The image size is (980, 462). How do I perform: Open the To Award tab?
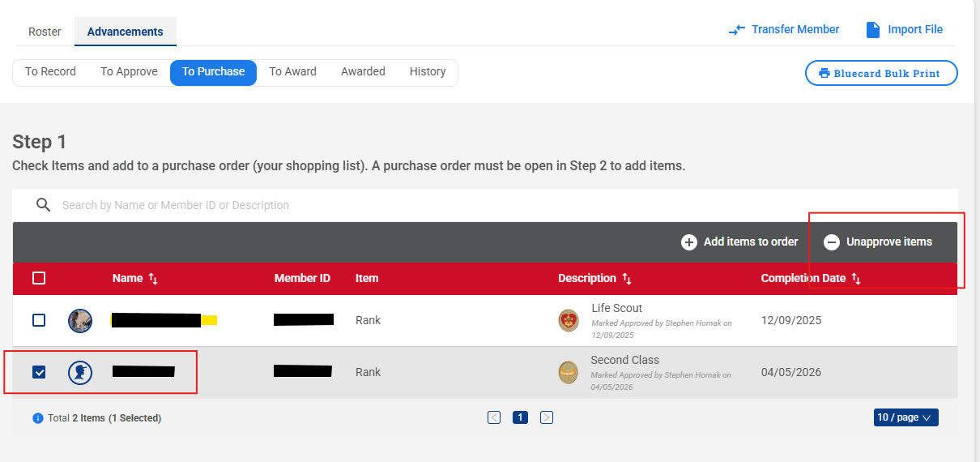coord(292,71)
